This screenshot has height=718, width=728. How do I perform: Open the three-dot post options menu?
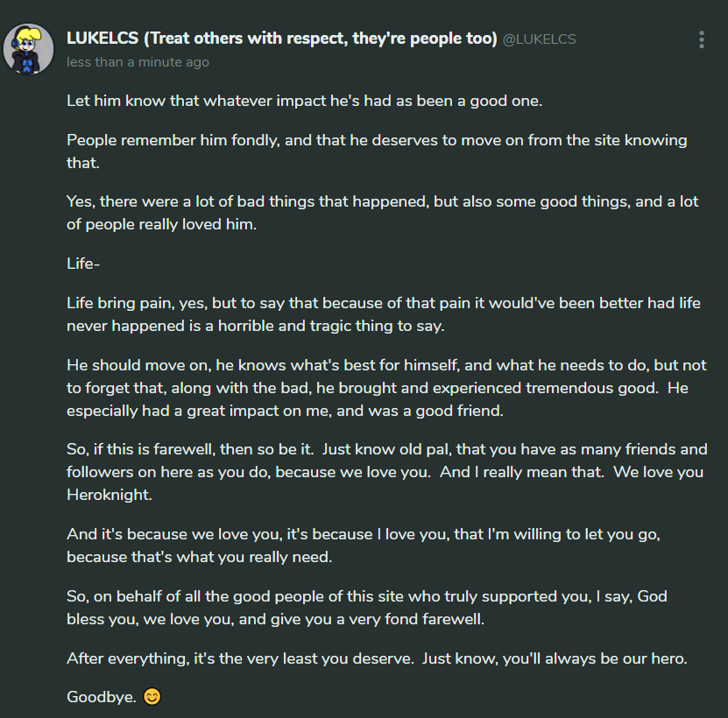[x=702, y=39]
